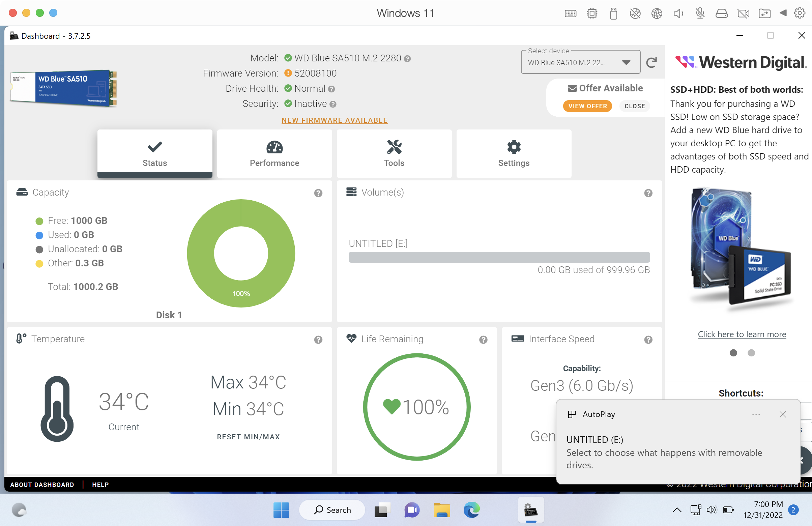
Task: Open help for the Temperature panel
Action: coord(318,340)
